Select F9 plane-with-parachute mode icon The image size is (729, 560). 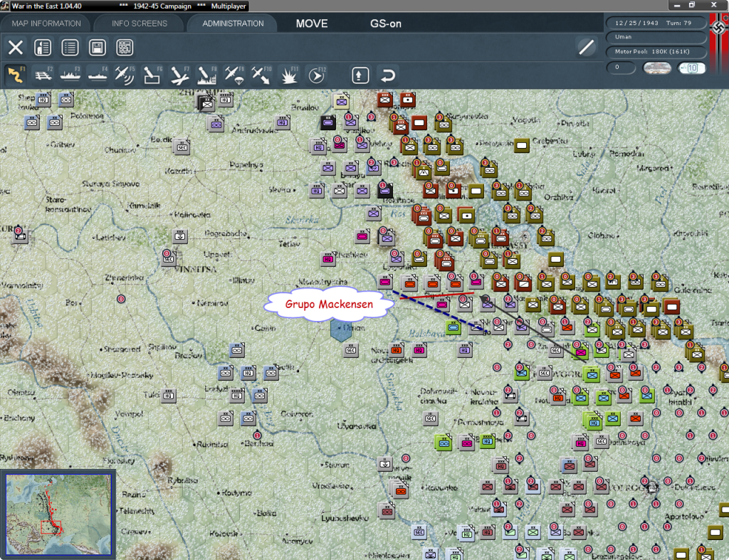pyautogui.click(x=234, y=75)
